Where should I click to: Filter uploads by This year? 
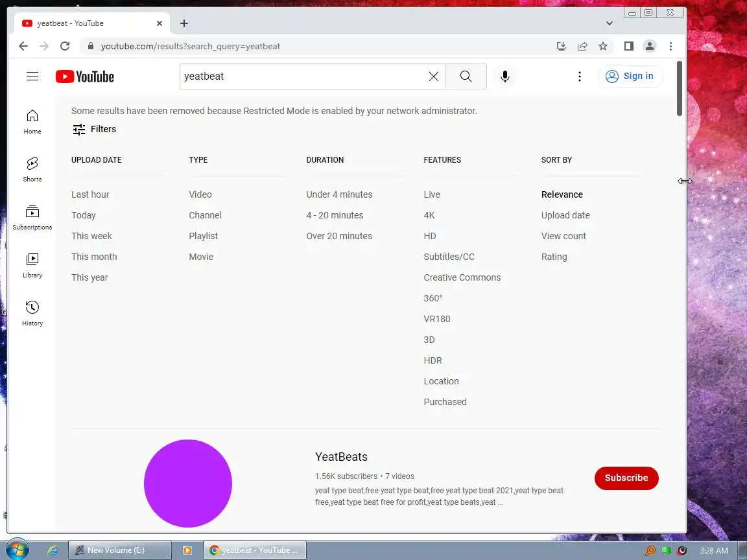pyautogui.click(x=89, y=277)
